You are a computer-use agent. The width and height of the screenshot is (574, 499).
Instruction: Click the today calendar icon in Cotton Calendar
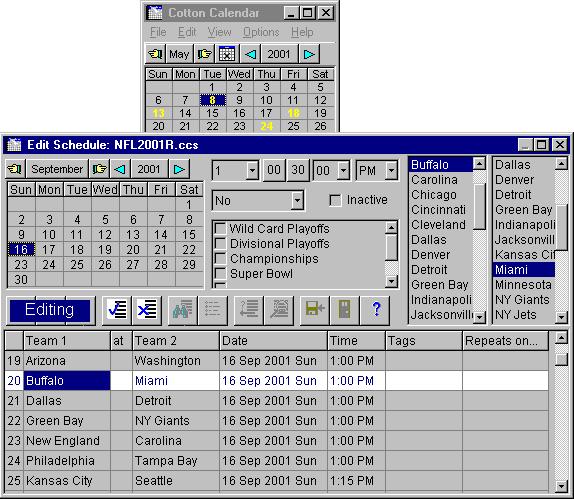[227, 54]
